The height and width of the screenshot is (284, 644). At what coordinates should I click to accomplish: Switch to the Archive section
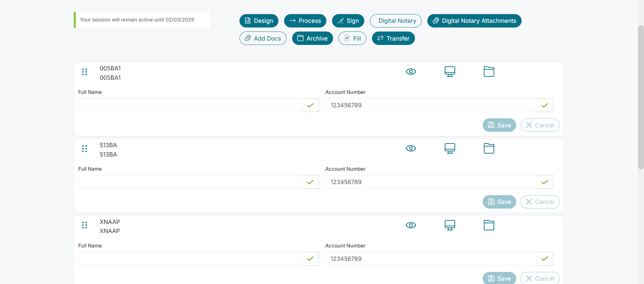(312, 38)
